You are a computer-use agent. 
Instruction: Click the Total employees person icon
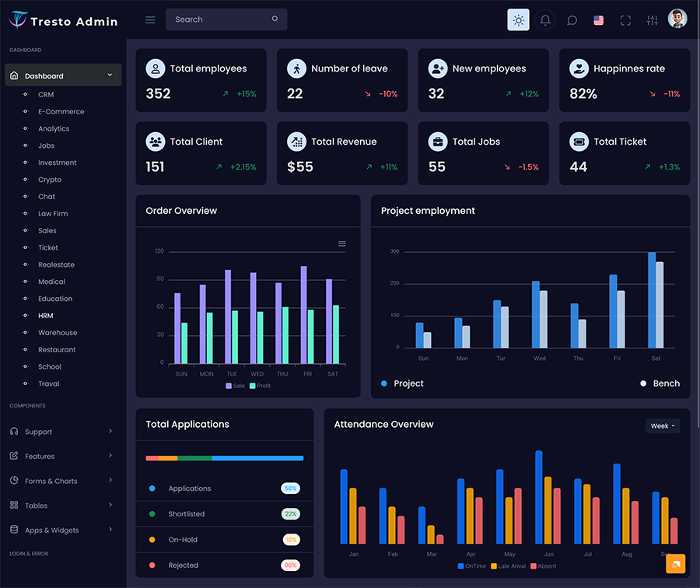156,68
